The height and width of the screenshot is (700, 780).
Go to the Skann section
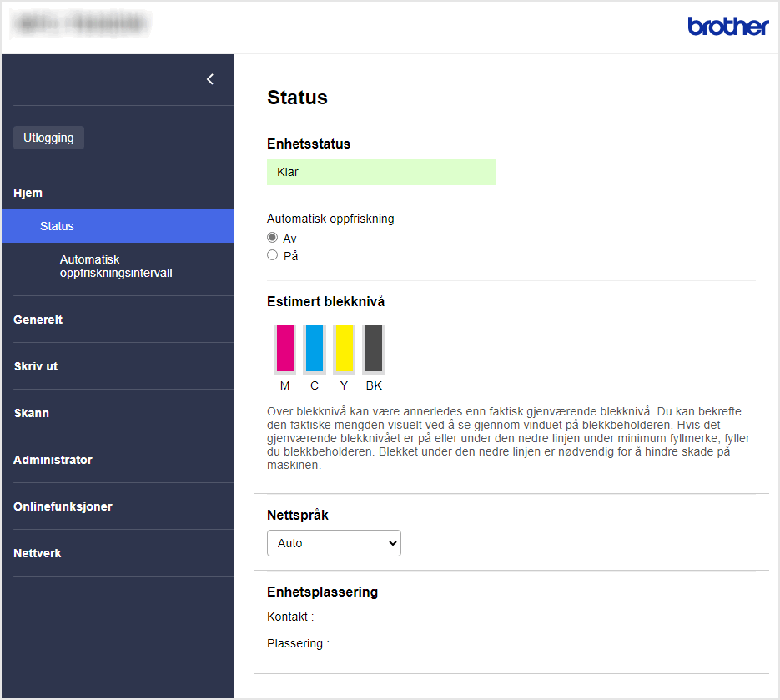pos(32,413)
